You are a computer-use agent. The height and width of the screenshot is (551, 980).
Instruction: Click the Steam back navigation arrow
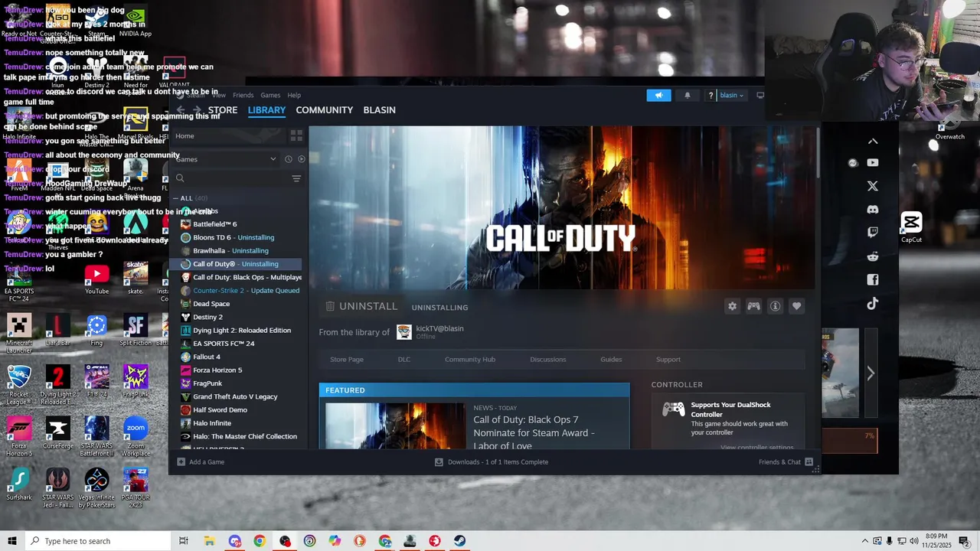(181, 110)
